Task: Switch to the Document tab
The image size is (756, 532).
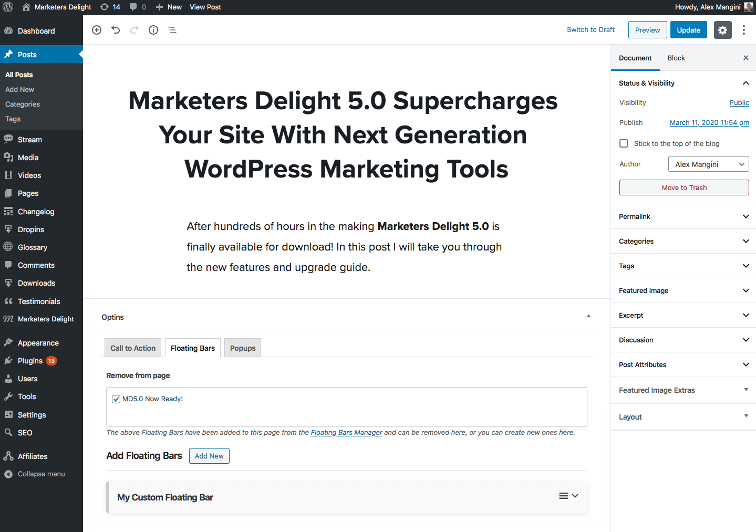Action: coord(635,58)
